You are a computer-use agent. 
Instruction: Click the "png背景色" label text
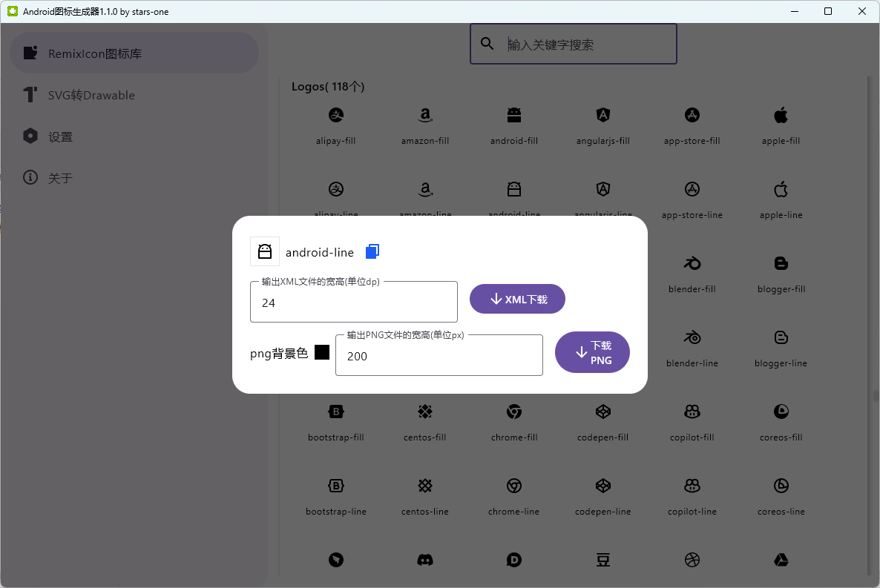279,353
